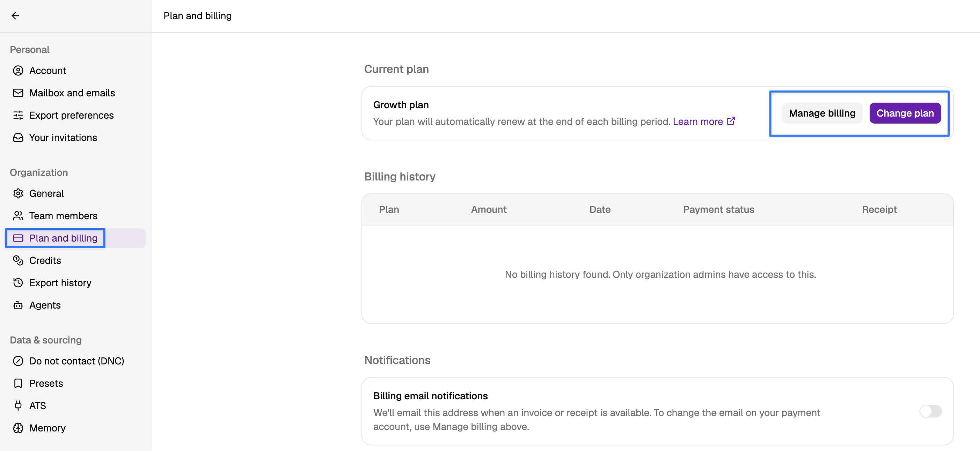The width and height of the screenshot is (980, 451).
Task: Click the external link icon after Learn more
Action: 730,121
